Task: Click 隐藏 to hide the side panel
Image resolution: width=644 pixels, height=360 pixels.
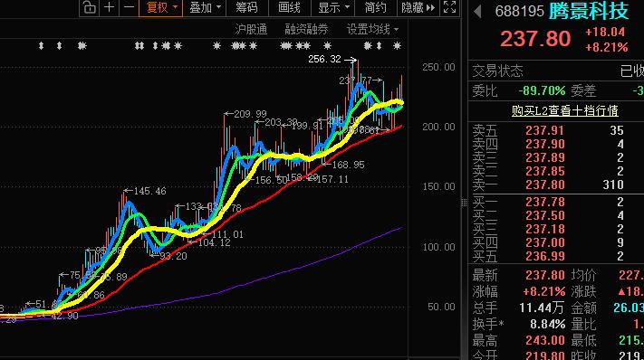Action: 418,7
